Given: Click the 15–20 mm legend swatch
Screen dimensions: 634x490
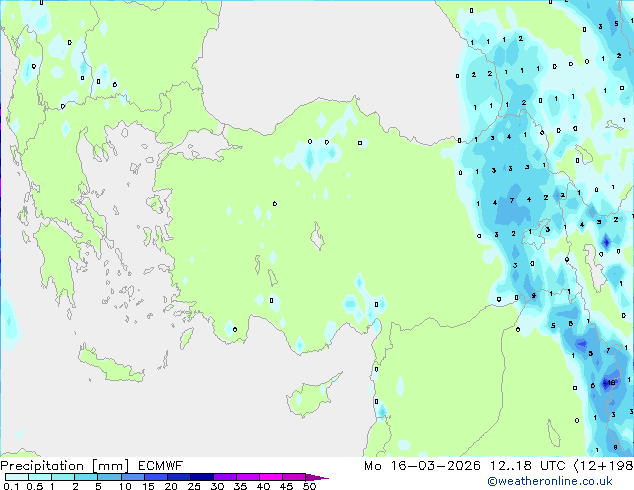Looking at the screenshot, I should (155, 477).
